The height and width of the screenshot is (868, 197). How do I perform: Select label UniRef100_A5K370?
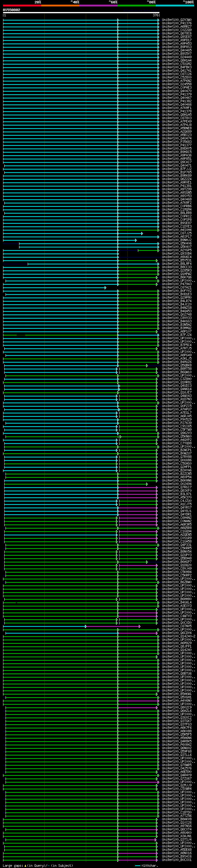coord(177,497)
